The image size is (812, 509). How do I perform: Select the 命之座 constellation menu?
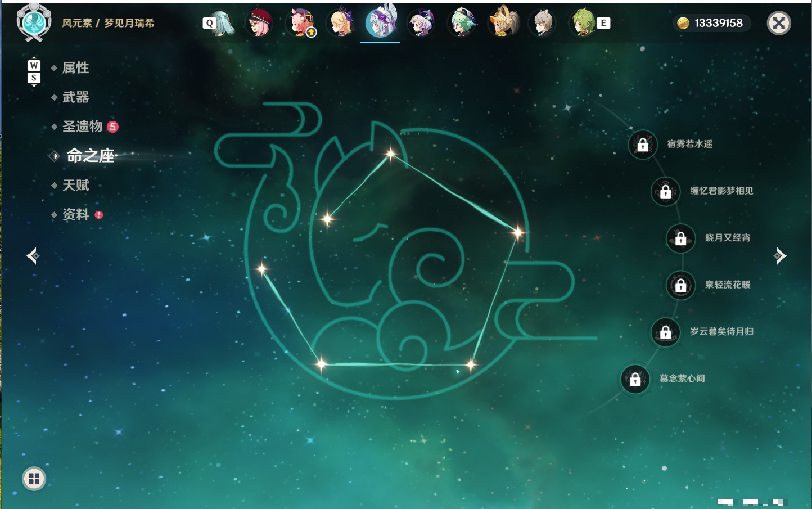pyautogui.click(x=91, y=156)
